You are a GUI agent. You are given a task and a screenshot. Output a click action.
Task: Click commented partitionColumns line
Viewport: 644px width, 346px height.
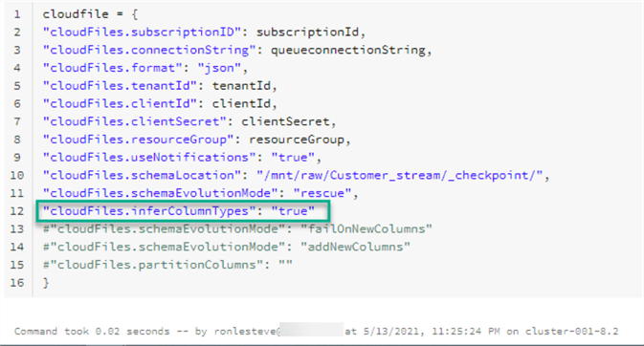167,265
